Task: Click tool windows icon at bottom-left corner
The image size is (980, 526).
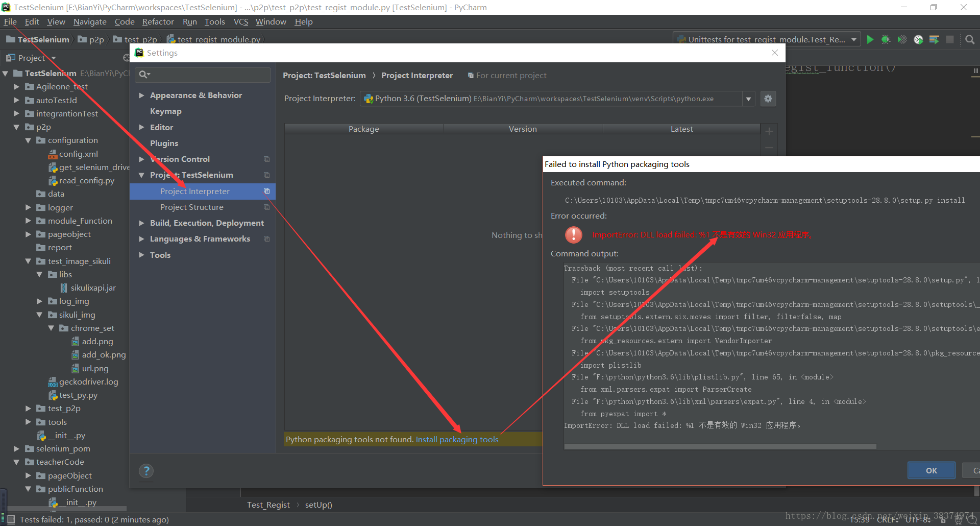Action: tap(10, 519)
